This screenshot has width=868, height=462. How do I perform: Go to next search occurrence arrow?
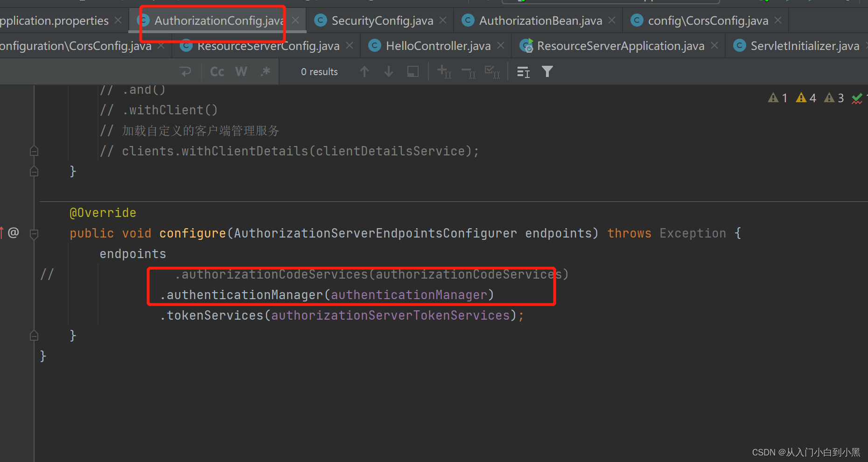(x=389, y=71)
